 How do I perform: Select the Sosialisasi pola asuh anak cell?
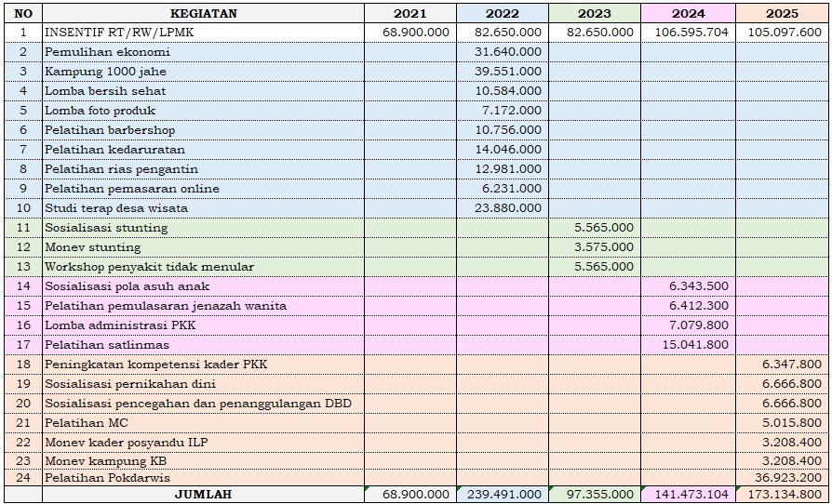(203, 286)
